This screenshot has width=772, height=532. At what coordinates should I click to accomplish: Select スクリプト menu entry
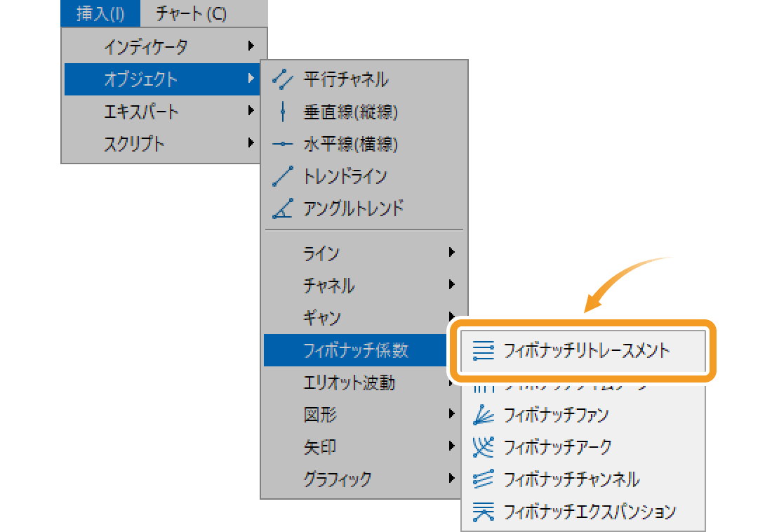[163, 143]
